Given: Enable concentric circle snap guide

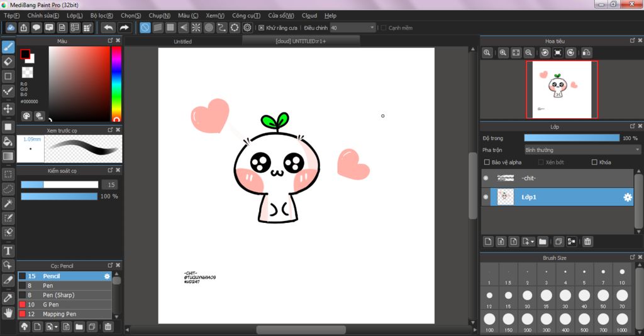Looking at the screenshot, I should tap(209, 28).
